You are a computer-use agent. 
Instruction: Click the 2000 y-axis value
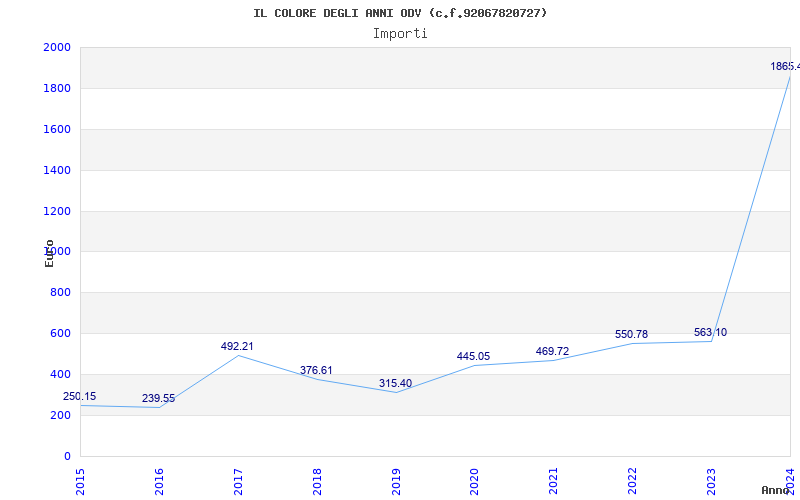point(57,47)
